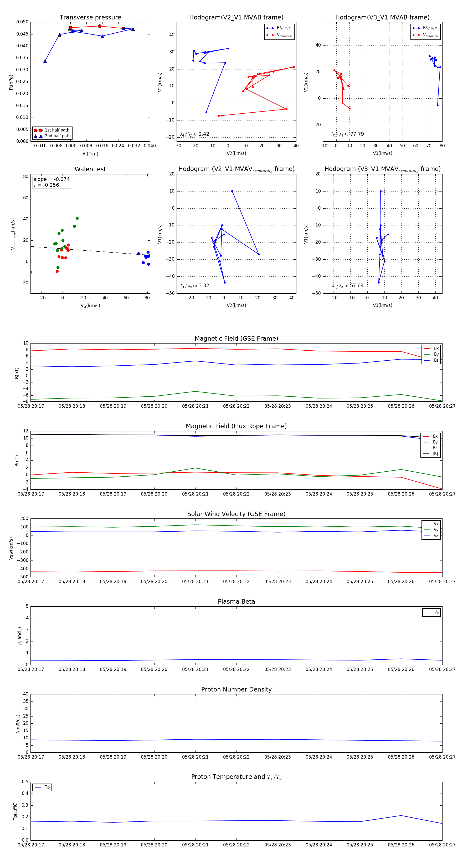This screenshot has width=473, height=868.
Task: Click the 'Bz' legend entry in GSE plot
Action: (431, 360)
